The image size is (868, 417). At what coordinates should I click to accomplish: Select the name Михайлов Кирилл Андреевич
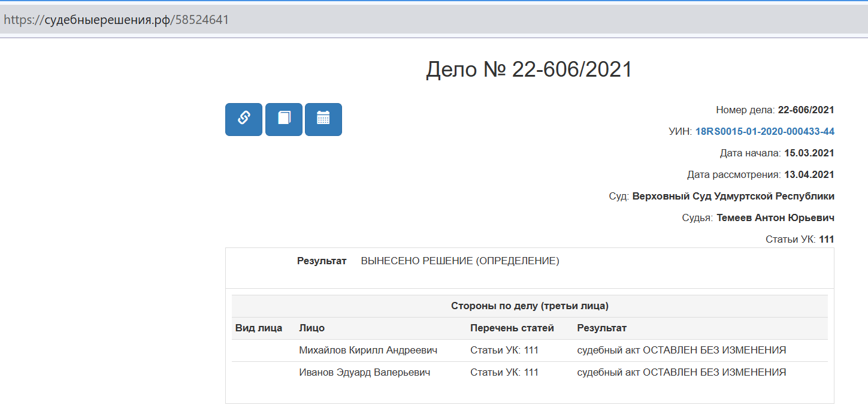[368, 350]
